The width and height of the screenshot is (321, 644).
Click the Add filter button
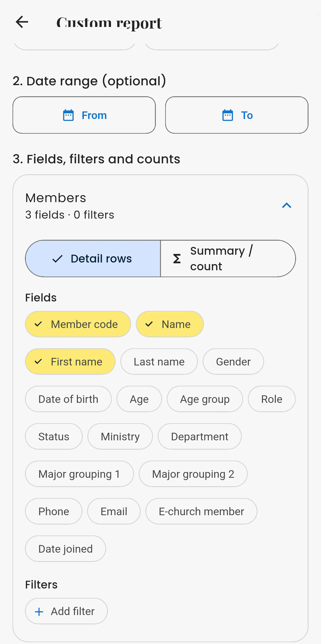pyautogui.click(x=66, y=611)
